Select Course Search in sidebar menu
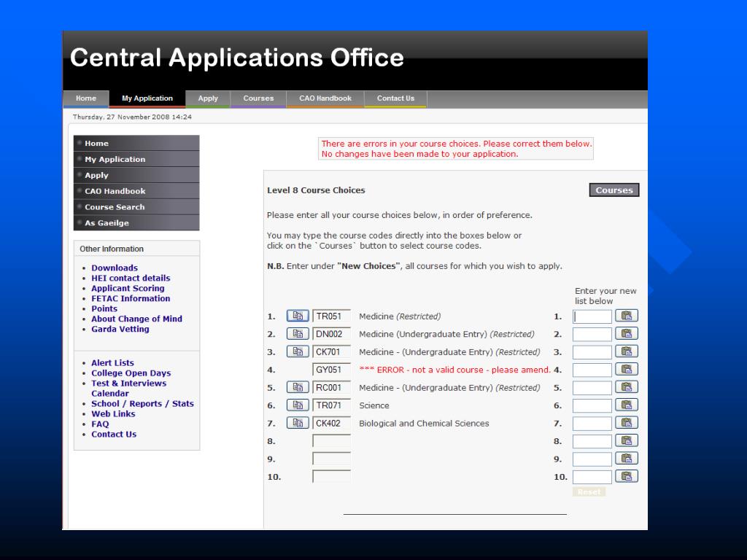Screen dimensions: 747x560 (136, 207)
